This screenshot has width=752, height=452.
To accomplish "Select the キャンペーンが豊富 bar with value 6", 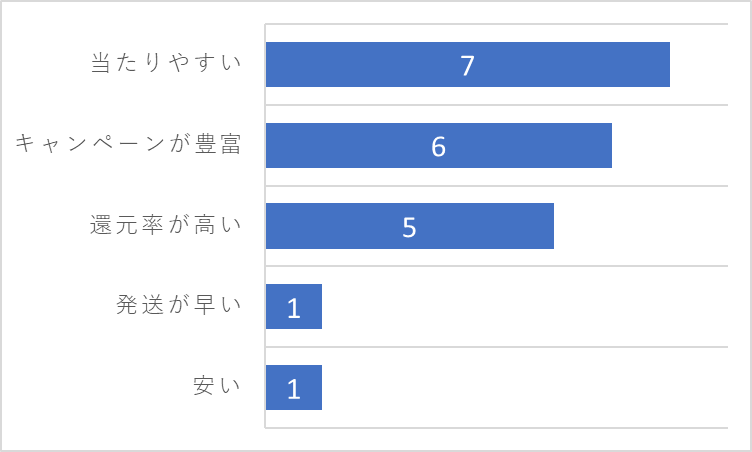I will pos(439,145).
